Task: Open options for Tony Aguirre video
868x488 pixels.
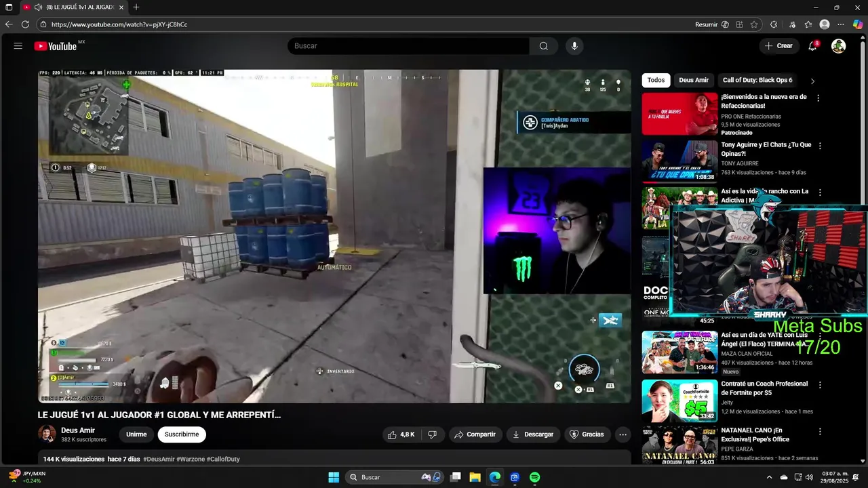Action: click(820, 146)
